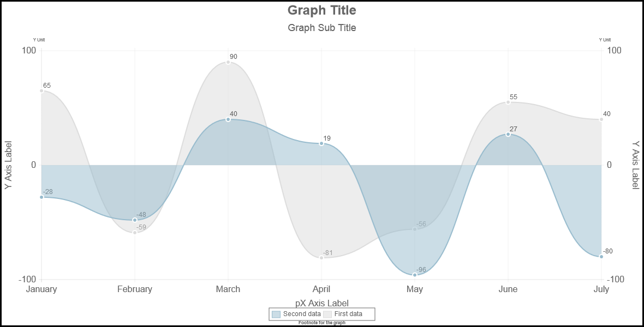The width and height of the screenshot is (644, 327).
Task: Select the April point labeled 19
Action: [321, 143]
